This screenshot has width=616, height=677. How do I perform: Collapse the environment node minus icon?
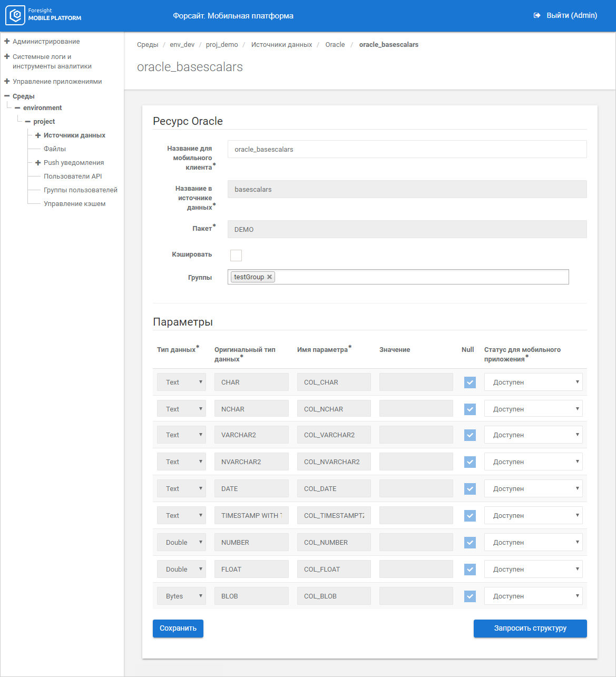17,108
